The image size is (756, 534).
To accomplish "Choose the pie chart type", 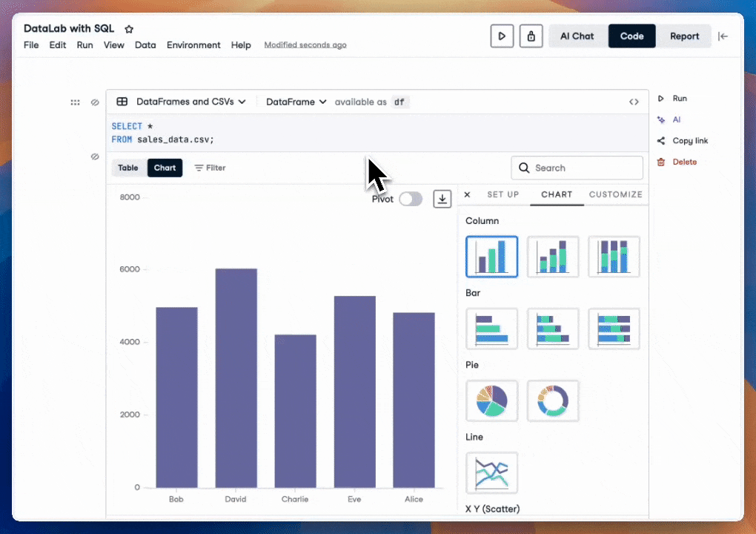I will point(492,400).
